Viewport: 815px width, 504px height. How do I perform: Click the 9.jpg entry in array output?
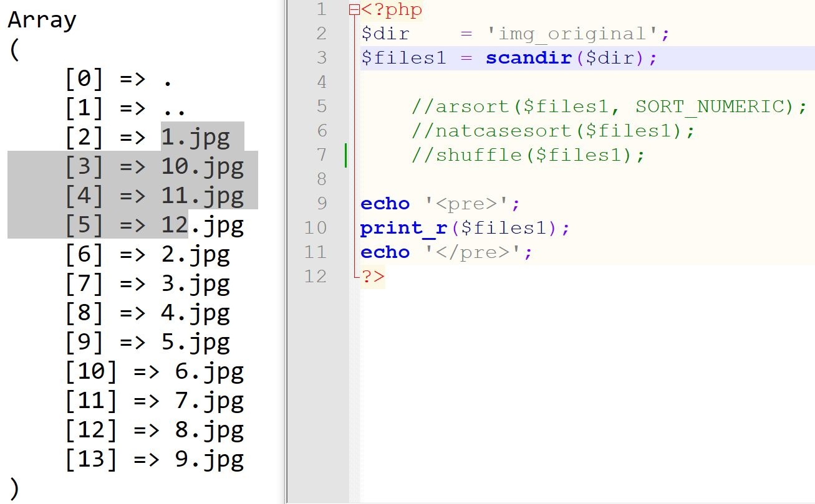209,460
